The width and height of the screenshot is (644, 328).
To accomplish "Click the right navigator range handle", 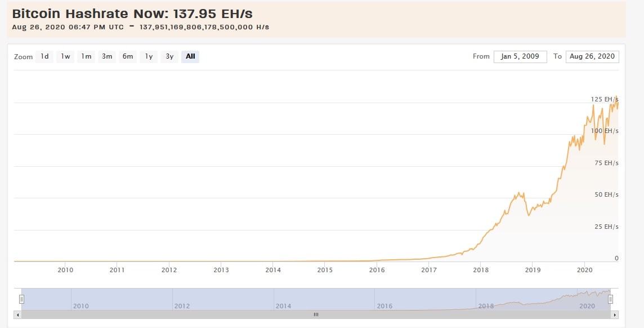I will tap(610, 299).
